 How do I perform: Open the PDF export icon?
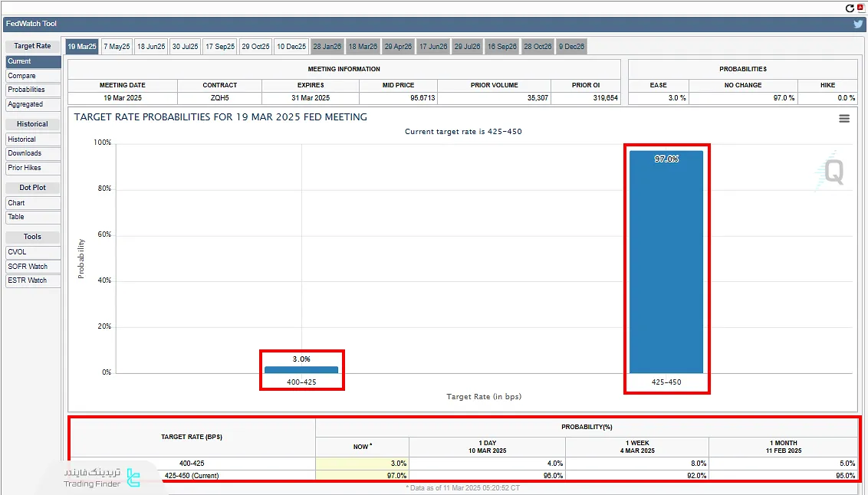pos(860,8)
